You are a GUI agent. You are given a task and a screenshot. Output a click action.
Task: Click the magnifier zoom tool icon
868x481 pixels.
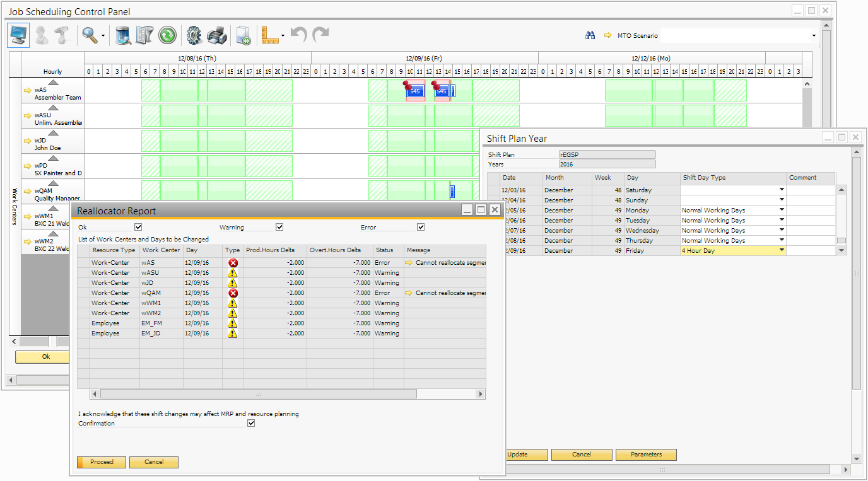(x=90, y=35)
